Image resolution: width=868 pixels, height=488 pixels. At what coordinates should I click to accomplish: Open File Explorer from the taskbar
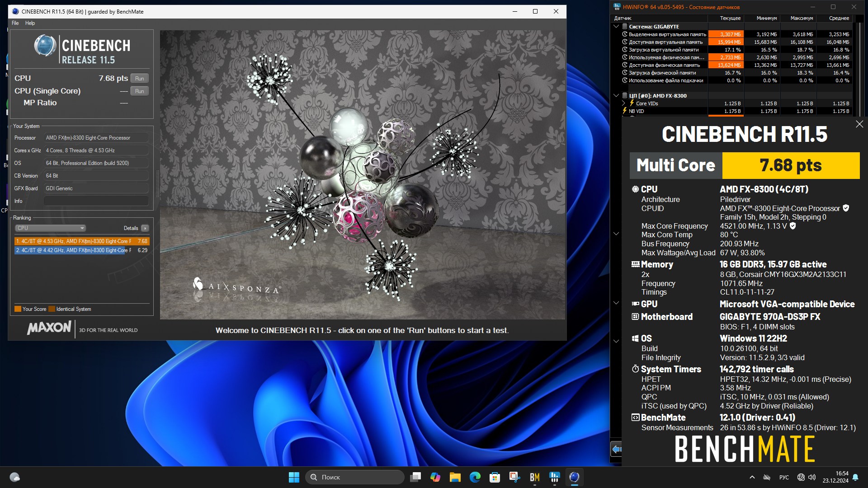pos(455,477)
